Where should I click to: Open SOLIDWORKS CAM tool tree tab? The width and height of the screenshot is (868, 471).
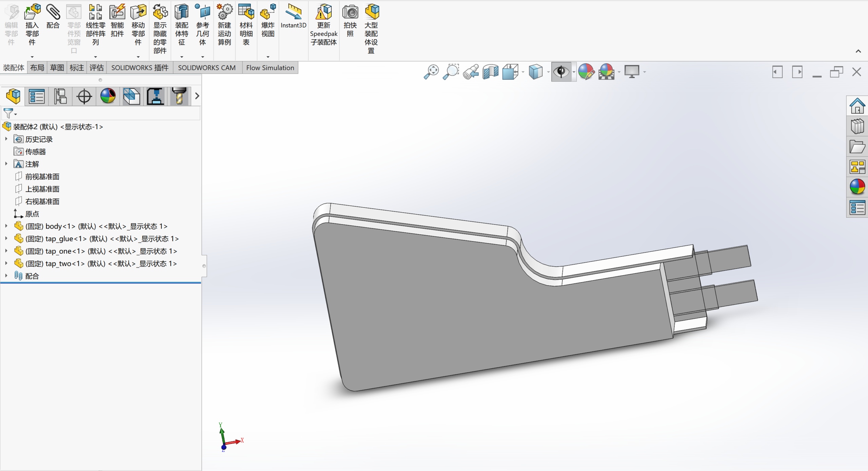(x=179, y=96)
